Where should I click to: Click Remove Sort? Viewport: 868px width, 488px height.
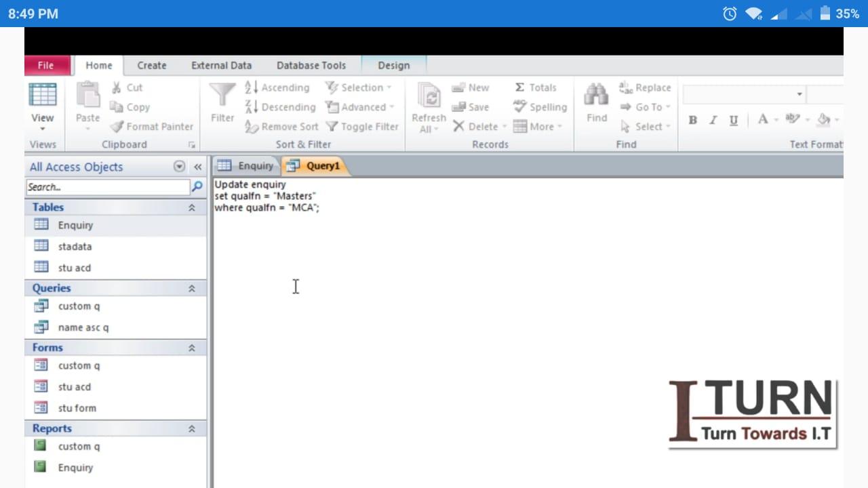pyautogui.click(x=281, y=127)
